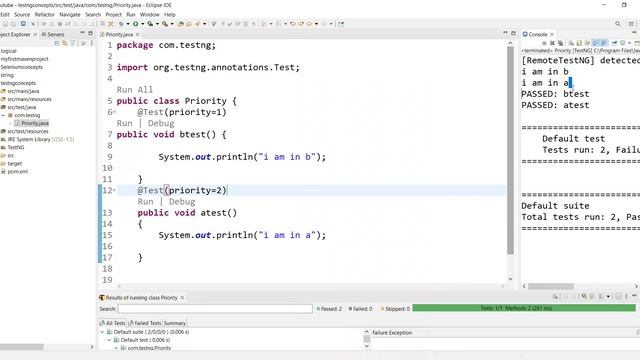Click the External Tools run icon
The width and height of the screenshot is (640, 360).
pyautogui.click(x=165, y=24)
